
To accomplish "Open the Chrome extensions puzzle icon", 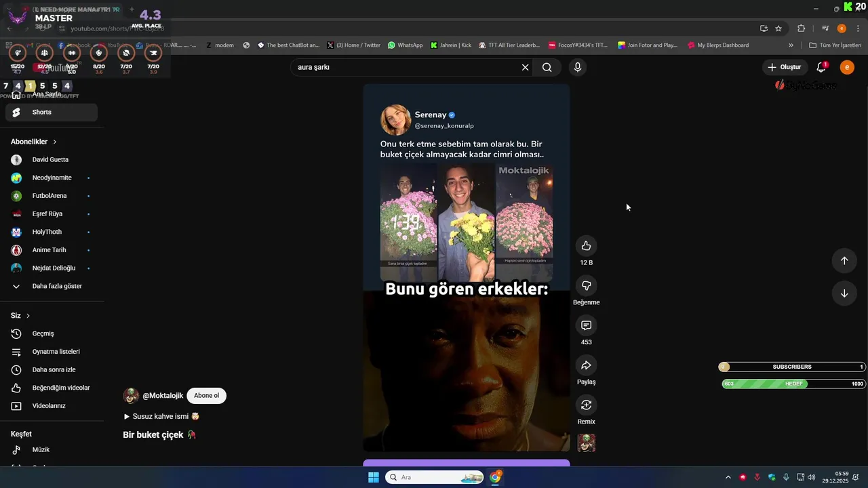I will coord(802,28).
